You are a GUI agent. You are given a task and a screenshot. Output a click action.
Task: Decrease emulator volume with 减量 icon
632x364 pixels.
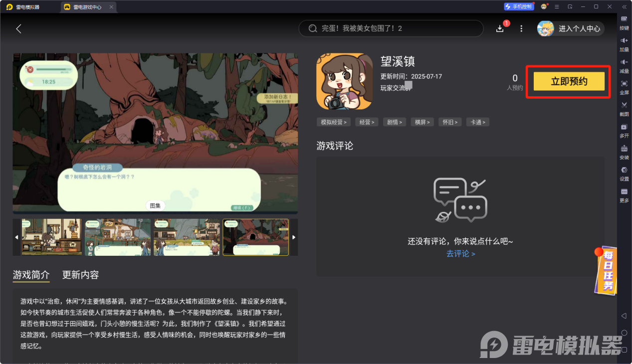(624, 66)
